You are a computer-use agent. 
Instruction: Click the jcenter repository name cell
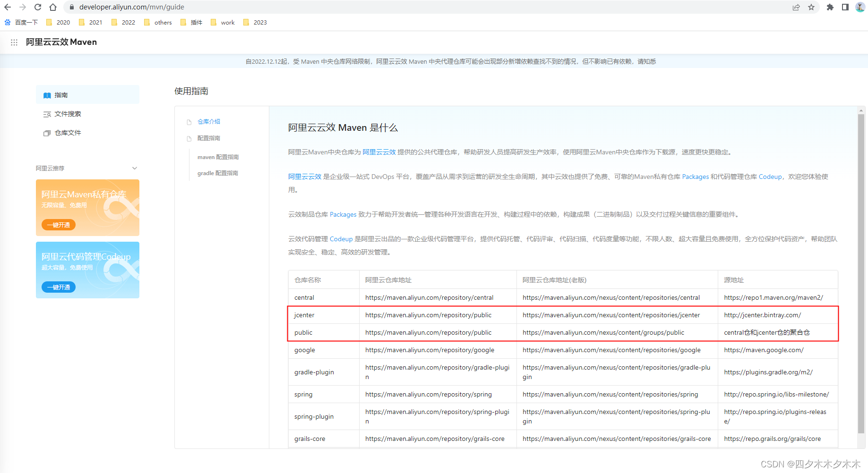(x=324, y=315)
